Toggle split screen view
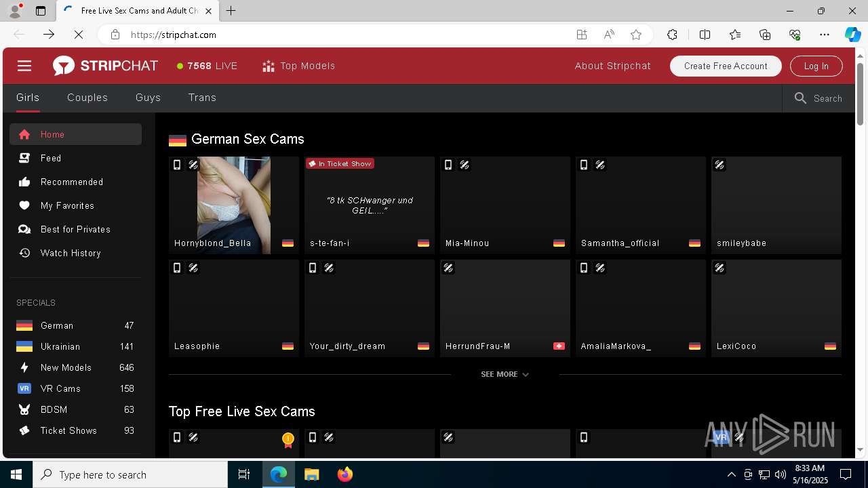 tap(705, 35)
